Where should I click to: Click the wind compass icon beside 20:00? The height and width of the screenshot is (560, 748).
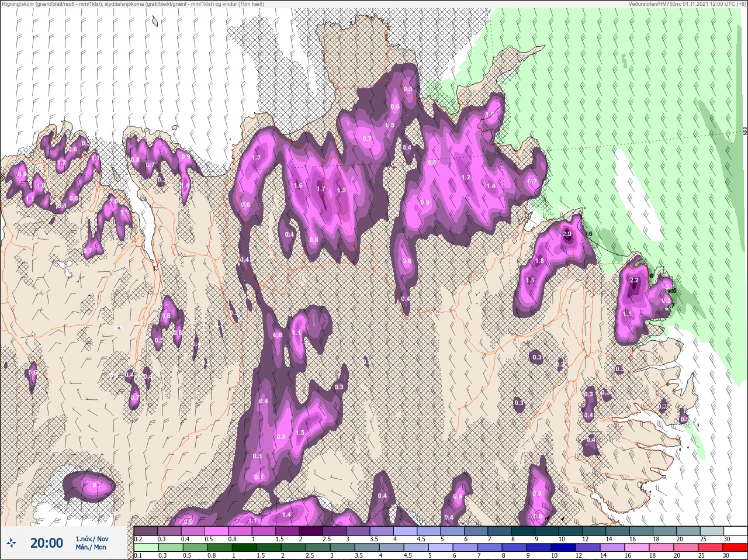(12, 543)
